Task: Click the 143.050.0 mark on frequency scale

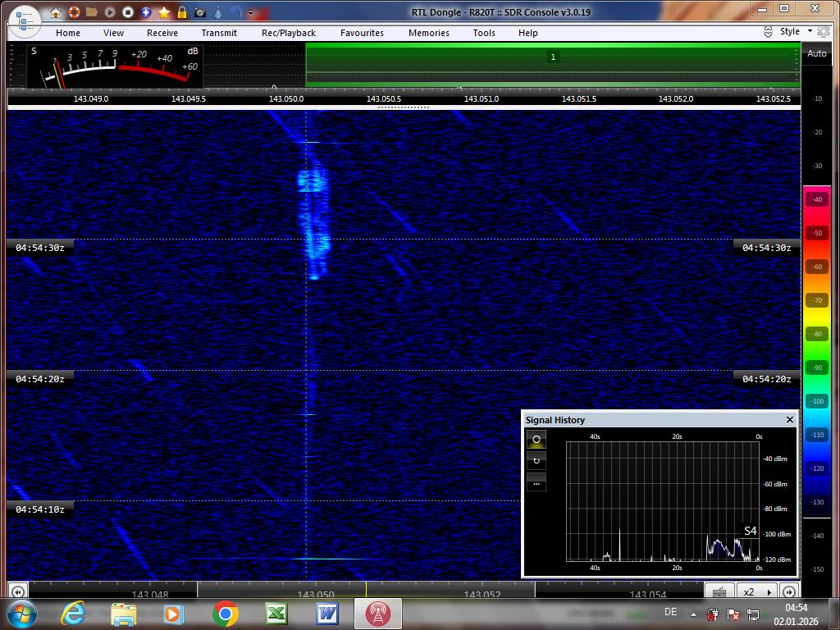Action: 286,98
